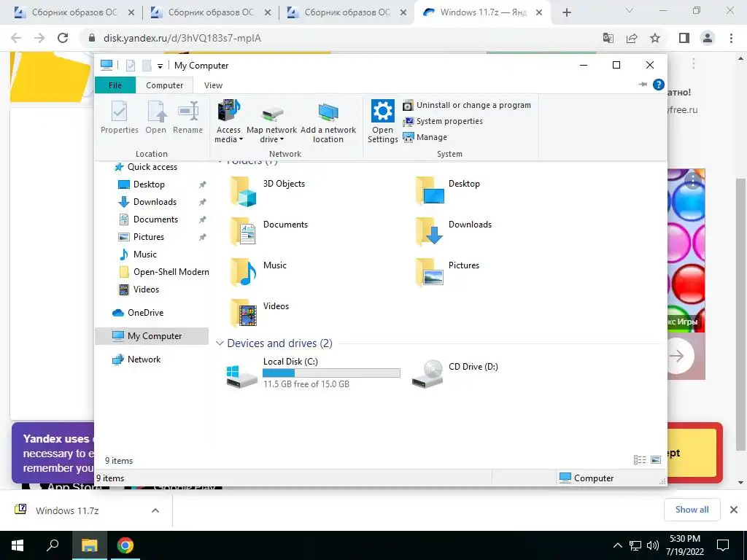Select the Videos folder in main pane
747x560 pixels.
[259, 314]
